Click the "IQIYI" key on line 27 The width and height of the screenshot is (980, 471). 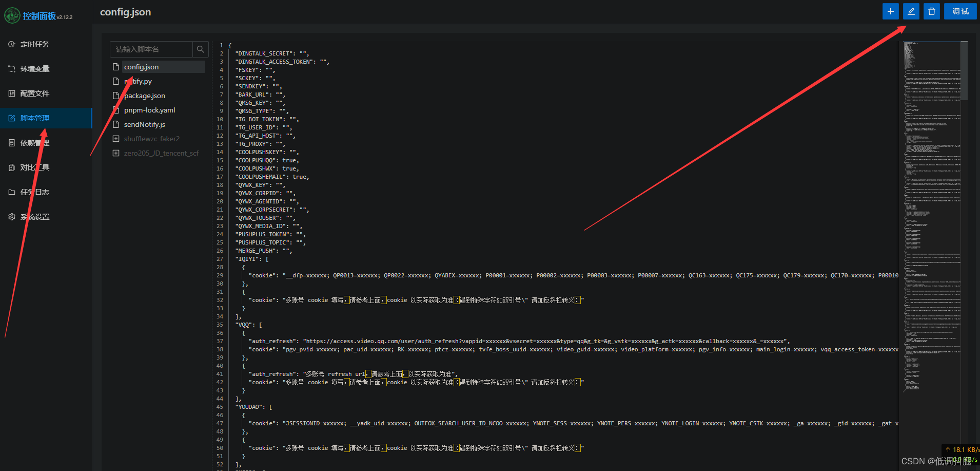248,259
